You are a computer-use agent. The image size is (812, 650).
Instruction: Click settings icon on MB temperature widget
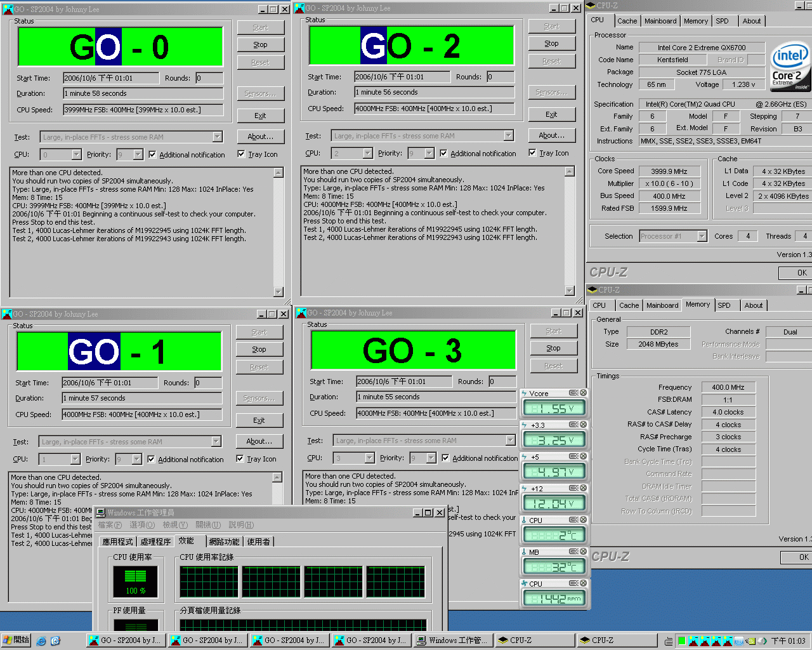coord(573,552)
